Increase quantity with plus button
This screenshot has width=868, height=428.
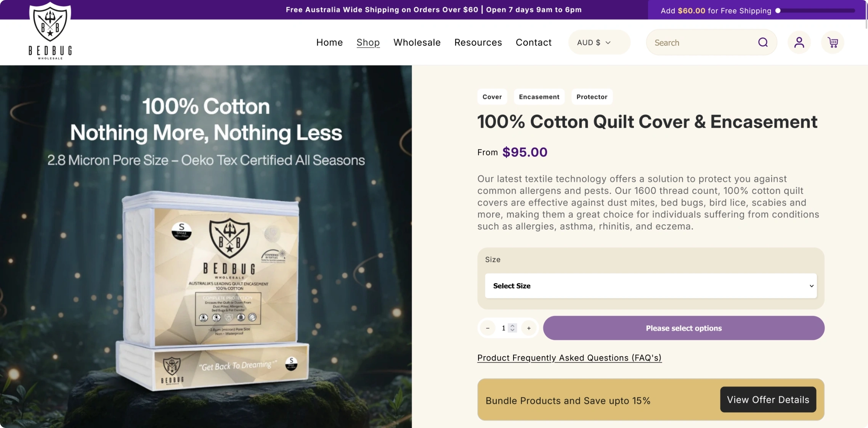pos(529,328)
